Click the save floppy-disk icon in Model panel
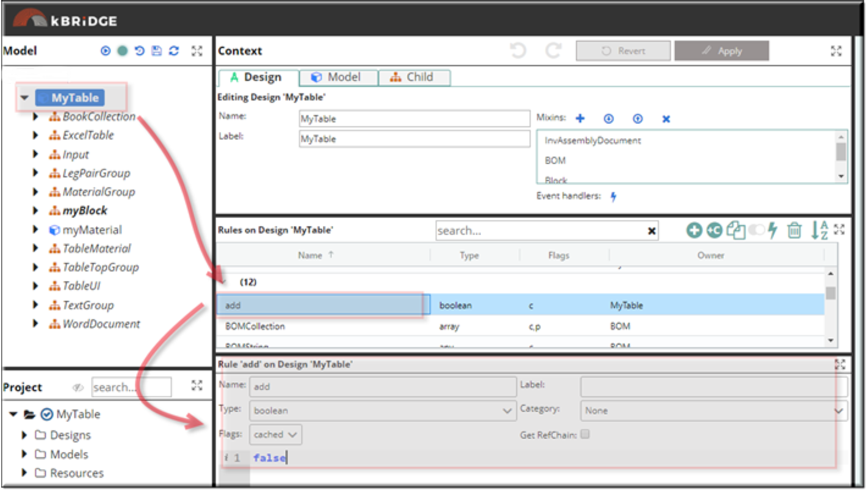Screen dimensions: 868x491 pos(157,51)
